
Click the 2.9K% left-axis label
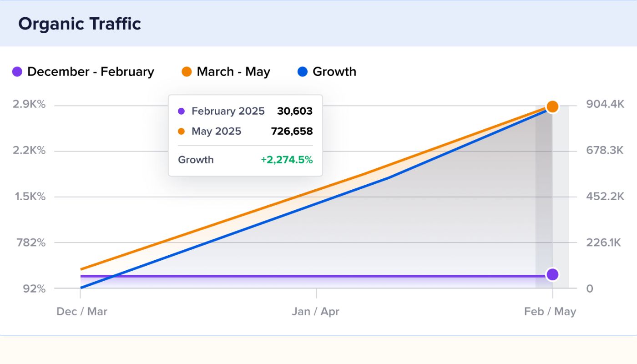(28, 104)
